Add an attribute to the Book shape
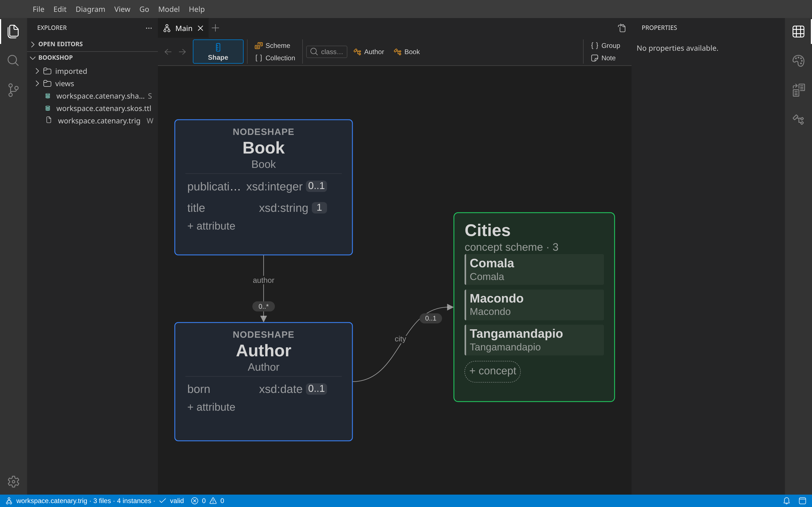This screenshot has height=507, width=812. tap(211, 226)
